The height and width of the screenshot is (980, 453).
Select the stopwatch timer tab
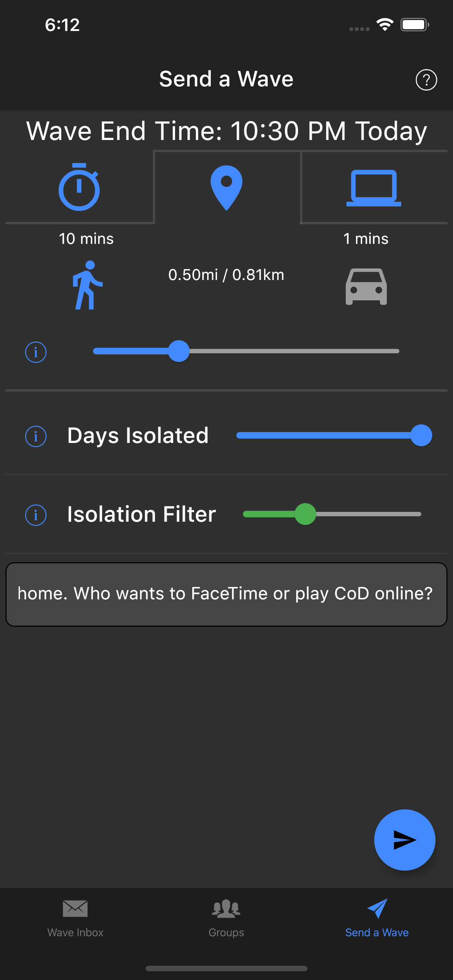point(79,187)
